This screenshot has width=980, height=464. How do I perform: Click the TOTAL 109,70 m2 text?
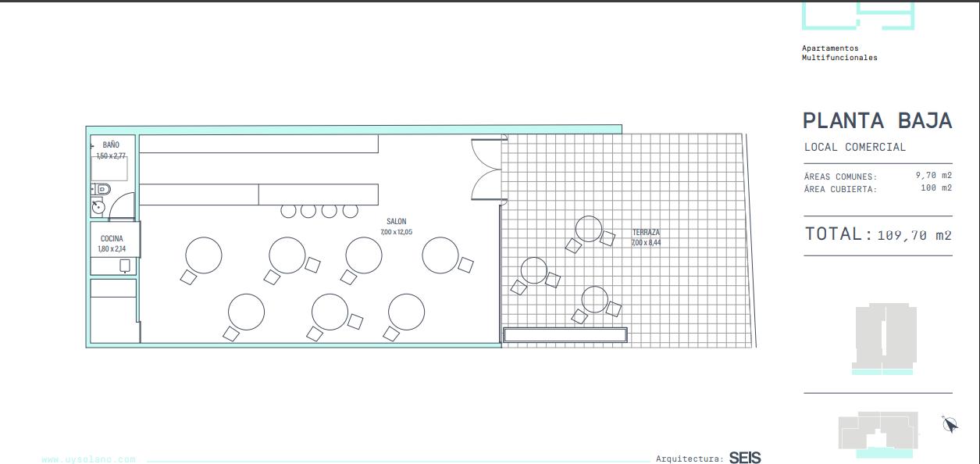point(878,234)
